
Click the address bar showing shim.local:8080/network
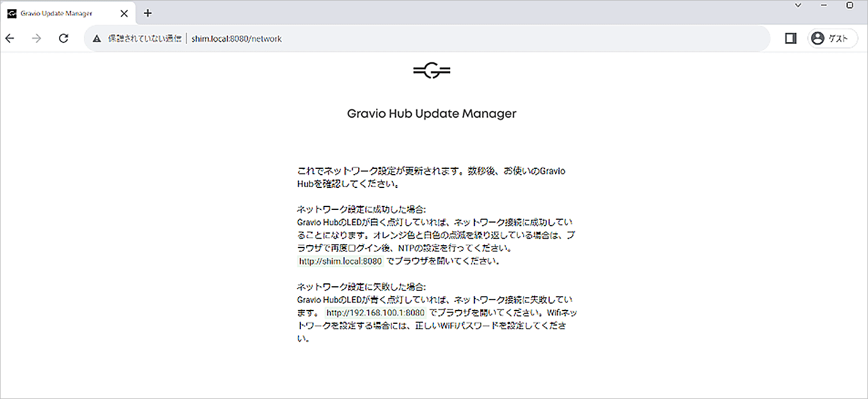coord(427,39)
